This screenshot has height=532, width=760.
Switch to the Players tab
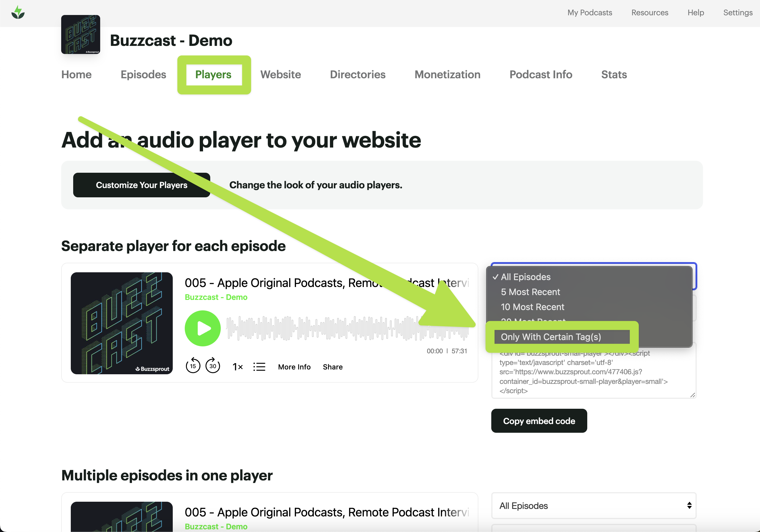213,74
